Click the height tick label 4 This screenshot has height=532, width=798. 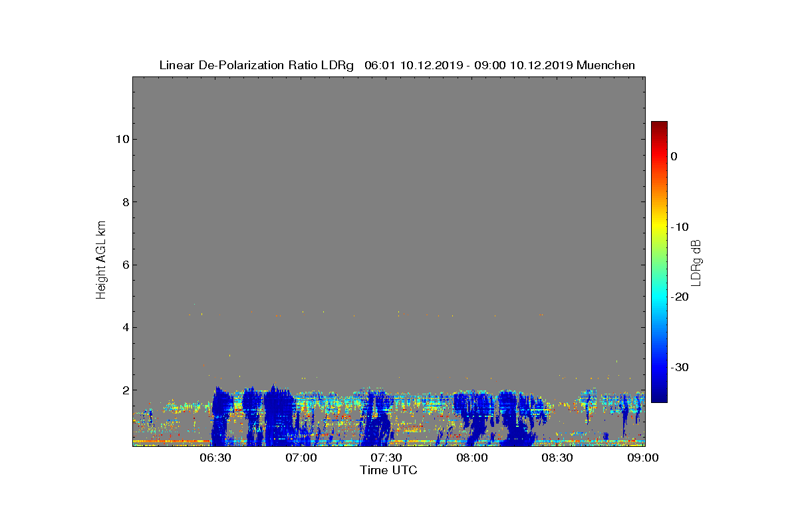tap(124, 327)
